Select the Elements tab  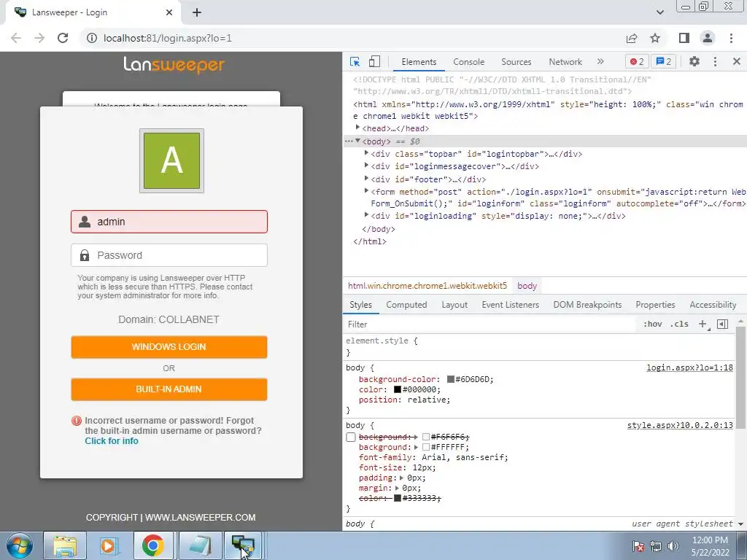[x=419, y=62]
